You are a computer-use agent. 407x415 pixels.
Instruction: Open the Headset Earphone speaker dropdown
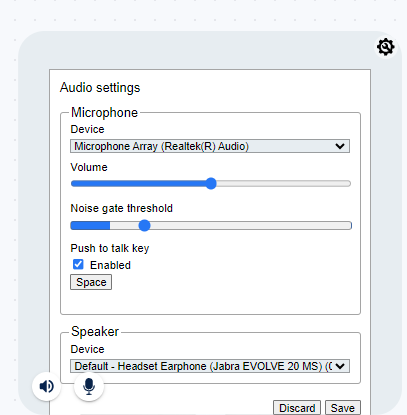pyautogui.click(x=210, y=366)
